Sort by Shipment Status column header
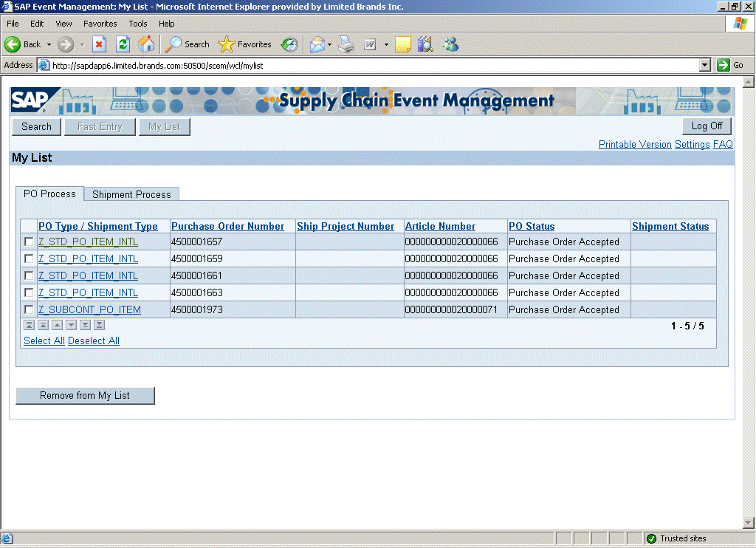 [x=670, y=226]
